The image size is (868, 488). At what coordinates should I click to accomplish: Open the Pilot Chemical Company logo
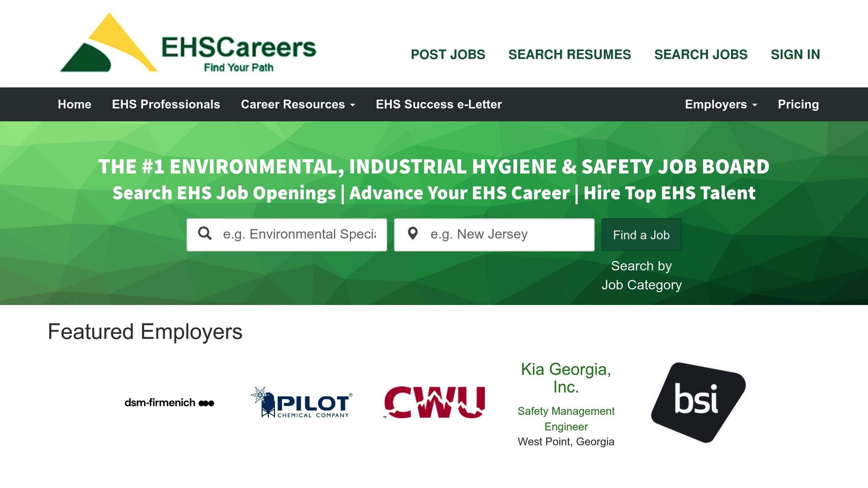[301, 402]
